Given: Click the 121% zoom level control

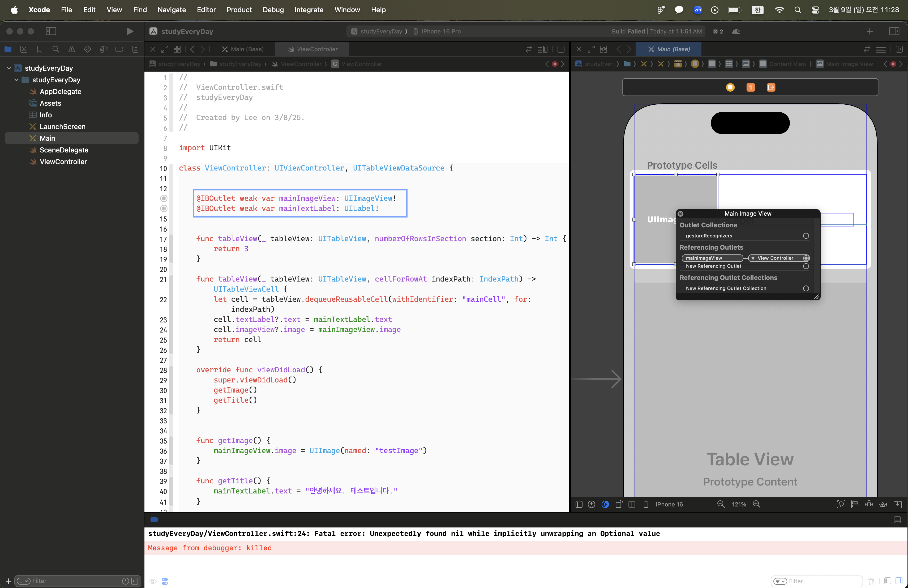Looking at the screenshot, I should (739, 504).
